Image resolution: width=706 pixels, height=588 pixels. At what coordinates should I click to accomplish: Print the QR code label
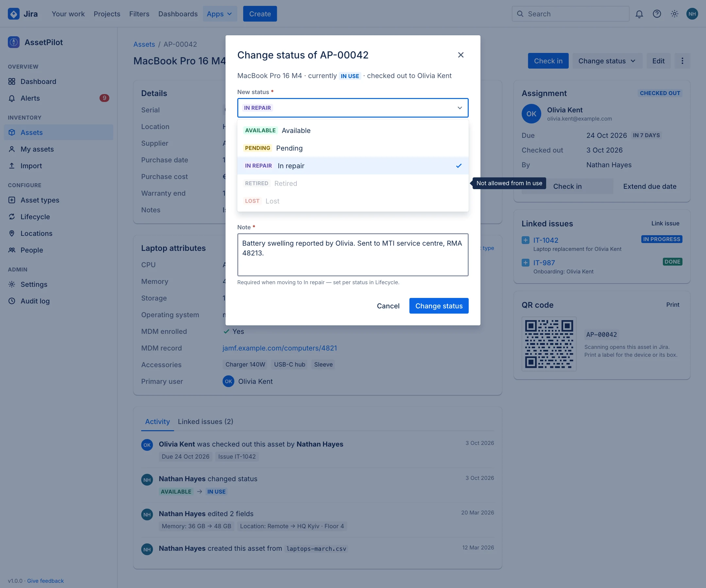673,305
